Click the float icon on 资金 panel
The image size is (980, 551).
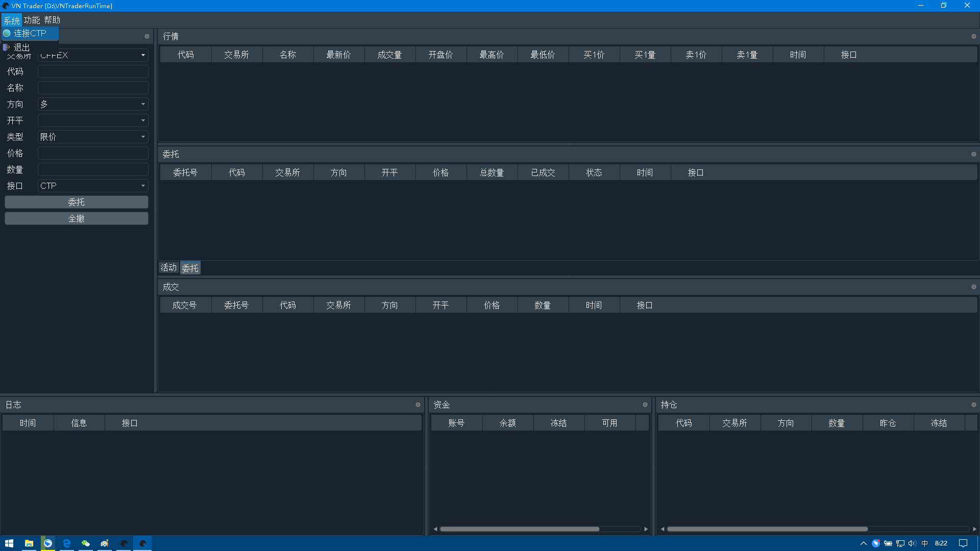click(x=645, y=405)
